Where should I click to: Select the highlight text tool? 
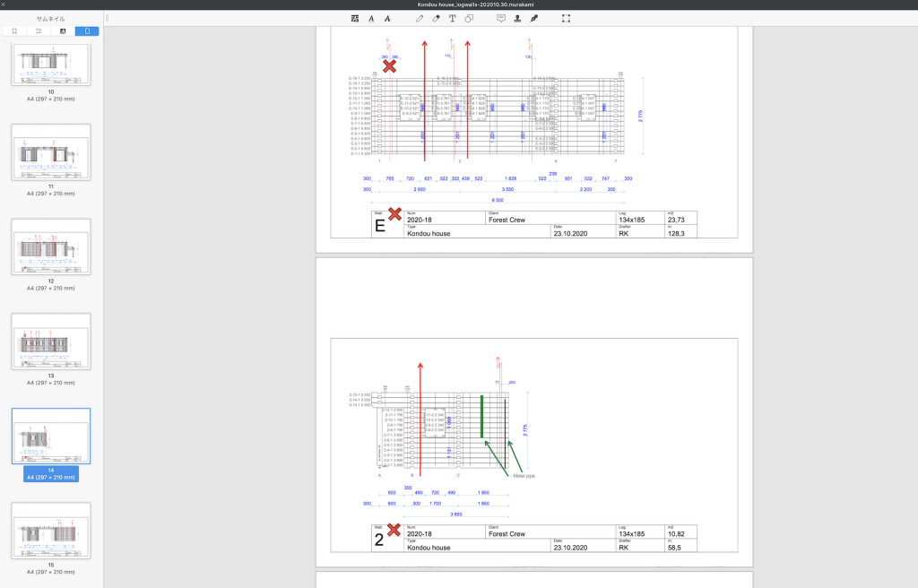coord(355,19)
